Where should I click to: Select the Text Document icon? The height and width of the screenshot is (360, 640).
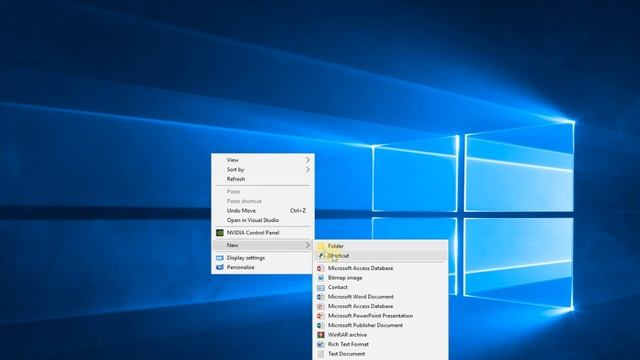click(321, 354)
